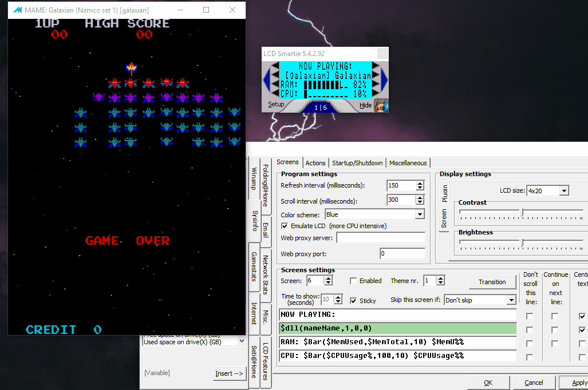Click the MAME icon in the title bar
This screenshot has height=390, width=588.
(x=17, y=10)
